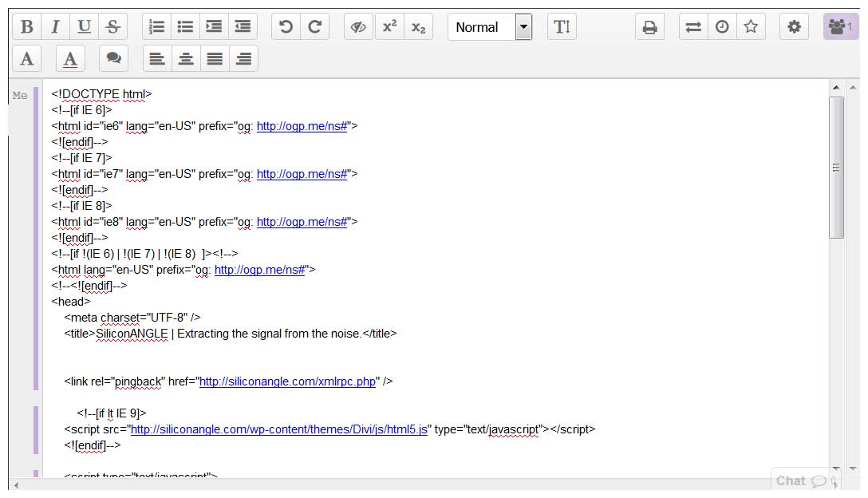Click the editor scrollbar thumb
868x498 pixels.
836,168
